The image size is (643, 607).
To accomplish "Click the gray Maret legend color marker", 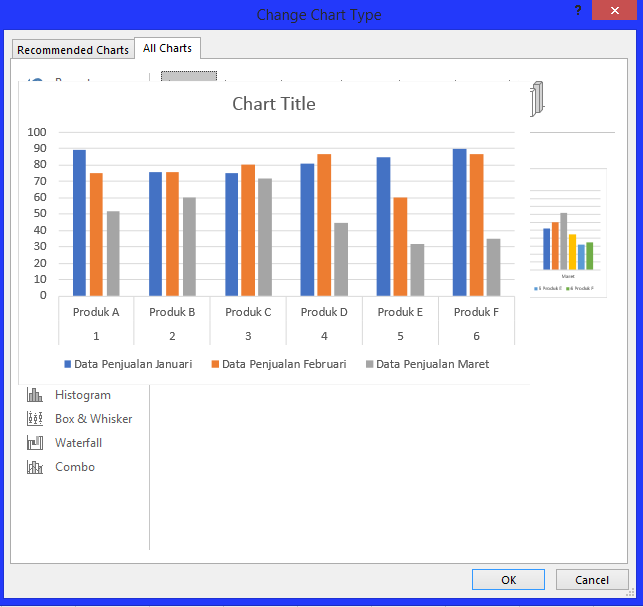I will tap(369, 364).
